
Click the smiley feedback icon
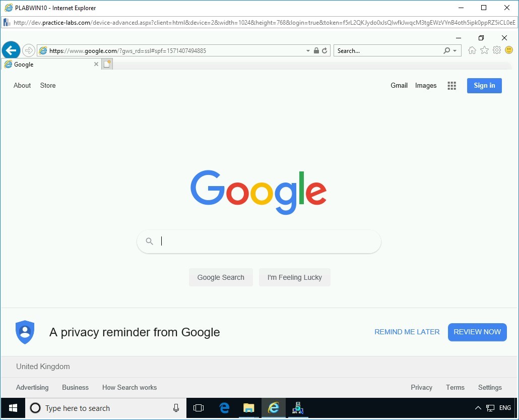click(x=509, y=50)
